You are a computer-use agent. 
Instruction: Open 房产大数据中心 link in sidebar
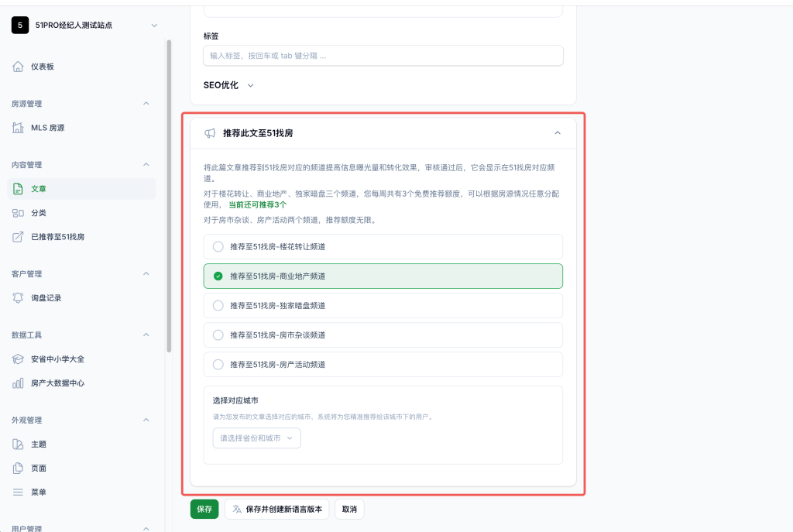(81, 383)
